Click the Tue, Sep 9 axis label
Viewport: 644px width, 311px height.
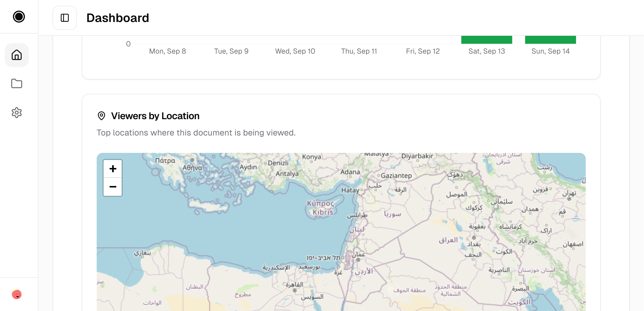[231, 51]
